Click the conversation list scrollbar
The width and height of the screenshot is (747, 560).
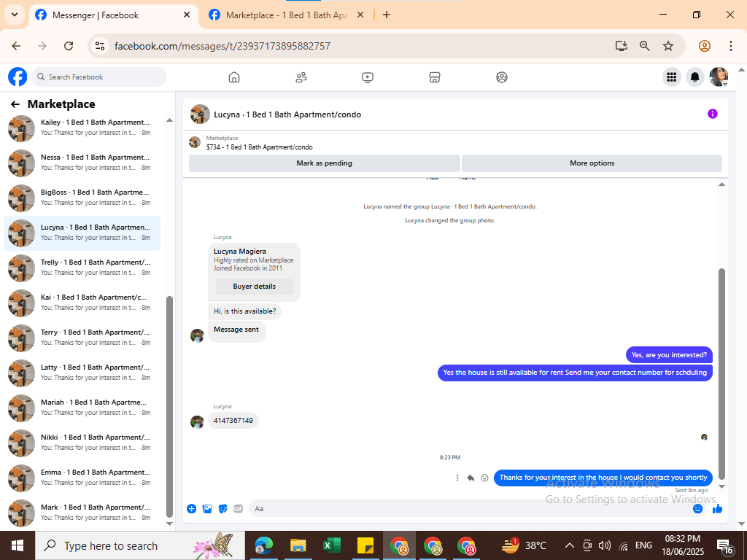point(169,407)
